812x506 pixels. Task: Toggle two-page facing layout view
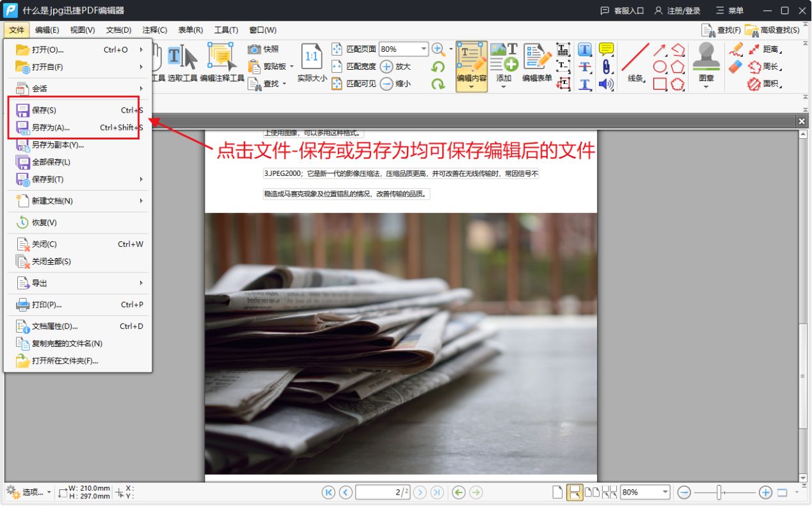tap(592, 492)
